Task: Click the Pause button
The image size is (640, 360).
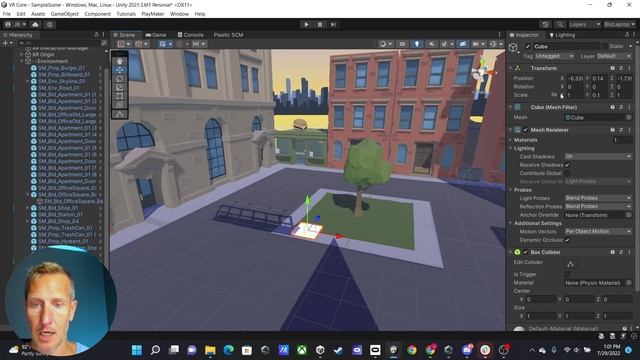Action: coord(320,24)
